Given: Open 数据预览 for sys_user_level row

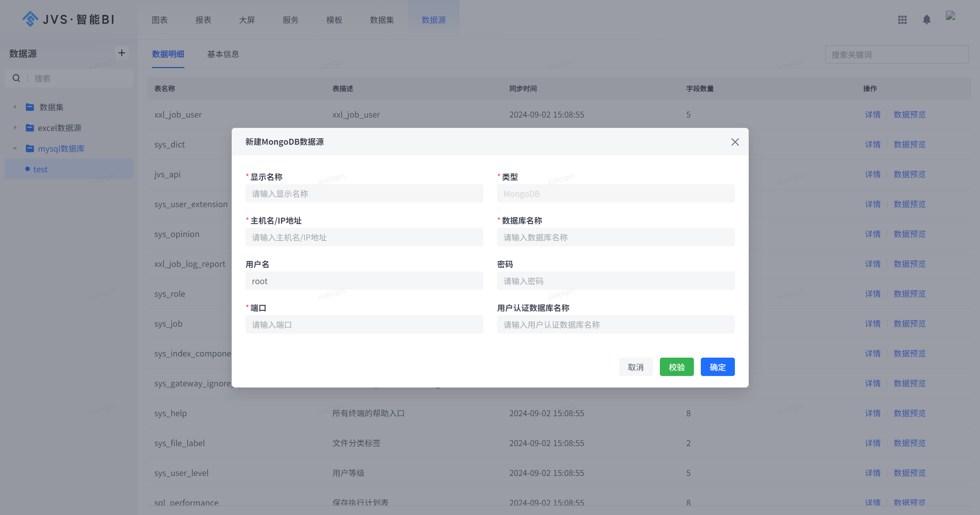Looking at the screenshot, I should pyautogui.click(x=909, y=473).
